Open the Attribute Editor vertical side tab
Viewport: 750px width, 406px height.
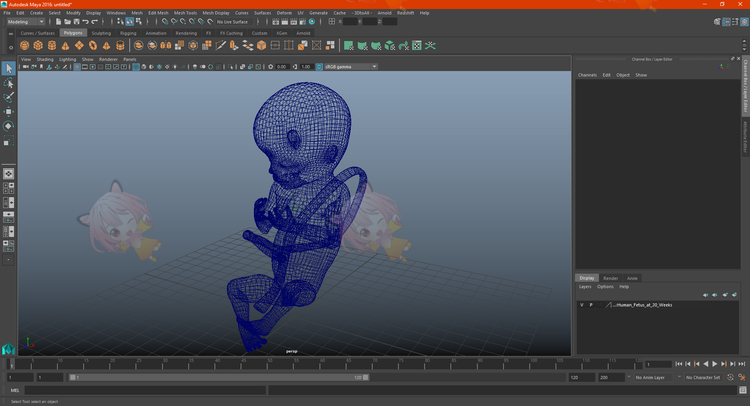(x=745, y=137)
